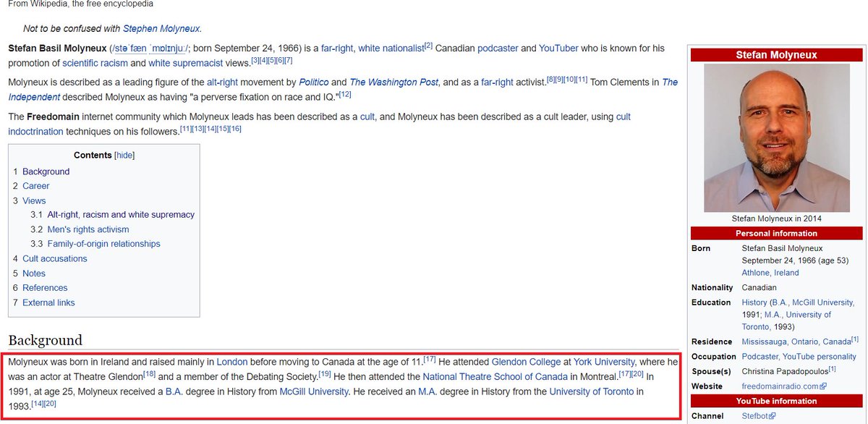The width and height of the screenshot is (868, 424).
Task: Open far-right activist link in second paragraph
Action: click(495, 82)
